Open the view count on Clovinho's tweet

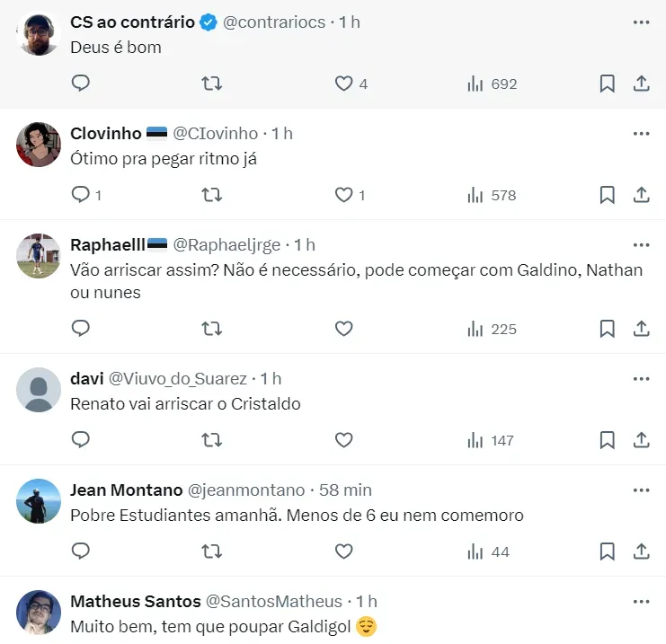pos(492,195)
